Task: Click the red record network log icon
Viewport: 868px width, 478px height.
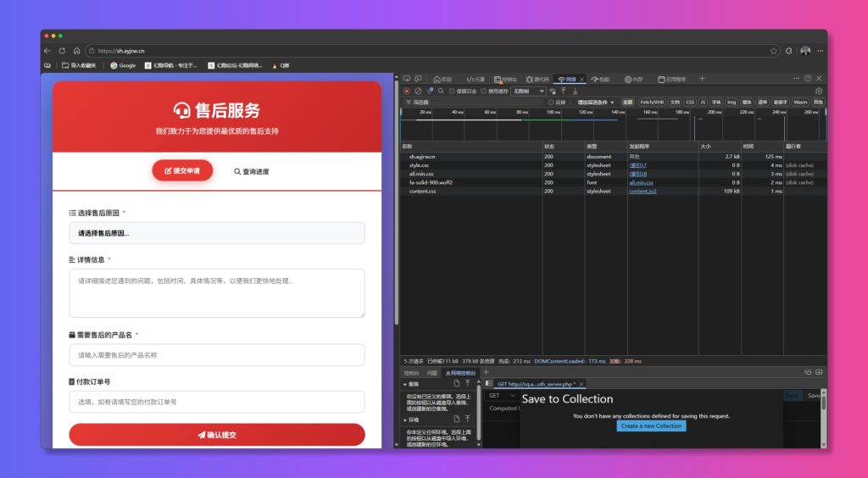Action: click(x=407, y=91)
